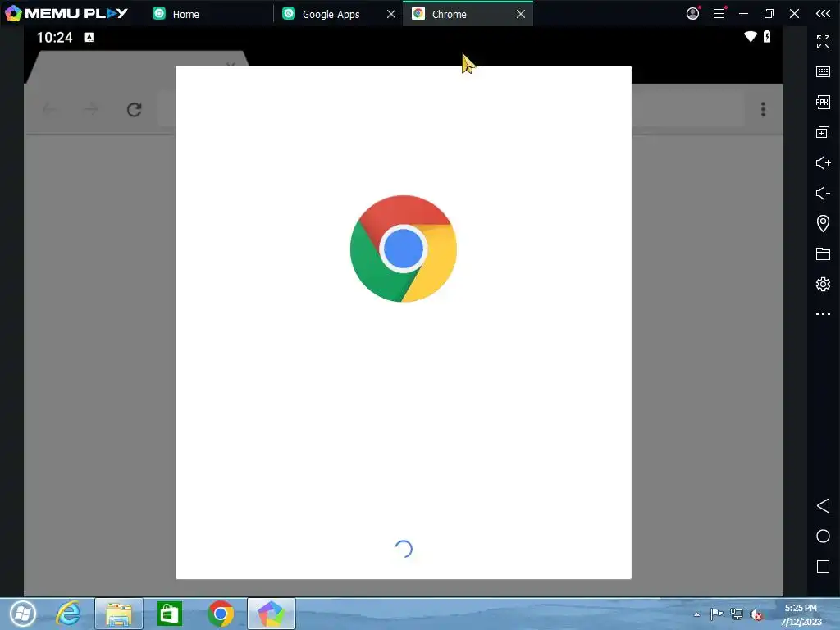This screenshot has width=840, height=630.
Task: Open the taskbar clock showing 5:25 PM
Action: pos(801,614)
